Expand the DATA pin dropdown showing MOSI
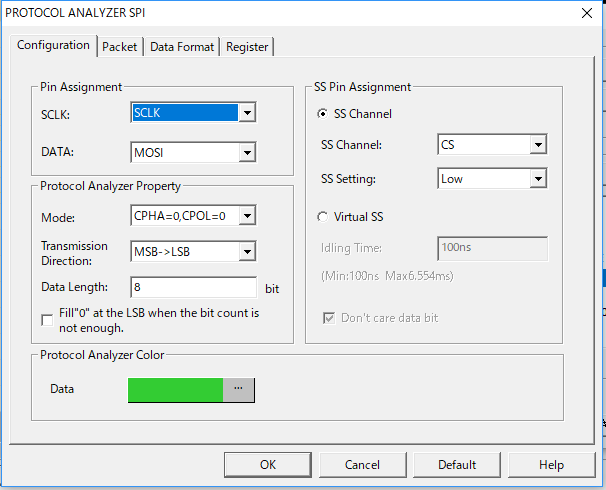606x490 pixels. click(x=247, y=153)
